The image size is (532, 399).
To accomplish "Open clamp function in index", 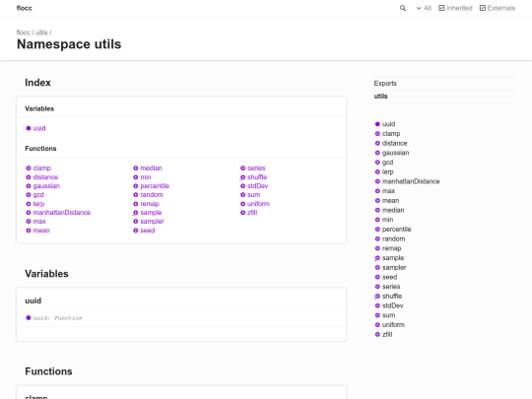I will [41, 168].
